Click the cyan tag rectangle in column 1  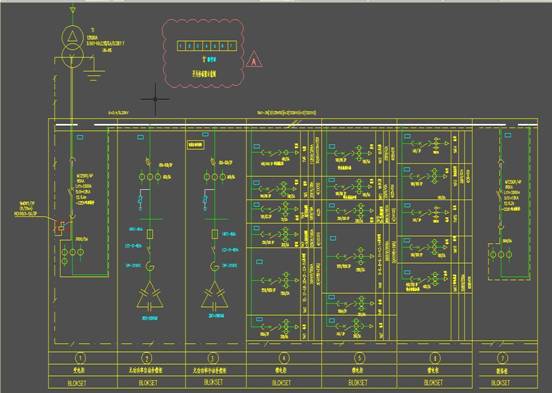(x=80, y=137)
